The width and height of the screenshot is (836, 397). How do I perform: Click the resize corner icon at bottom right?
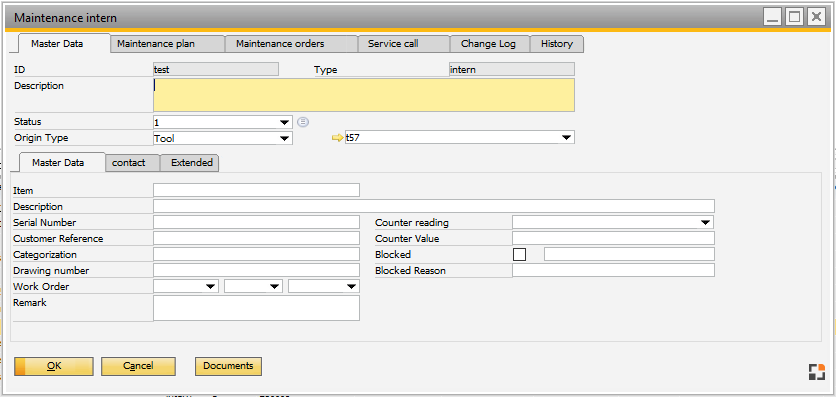click(x=816, y=372)
